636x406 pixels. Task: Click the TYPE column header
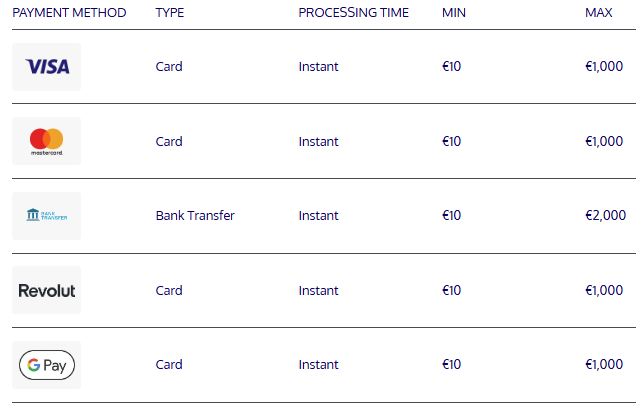170,13
